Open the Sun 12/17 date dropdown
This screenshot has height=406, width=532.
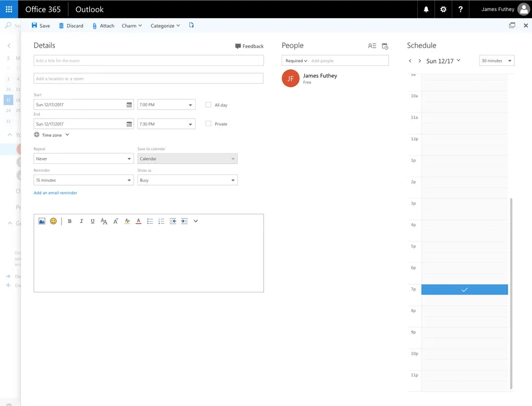click(443, 61)
